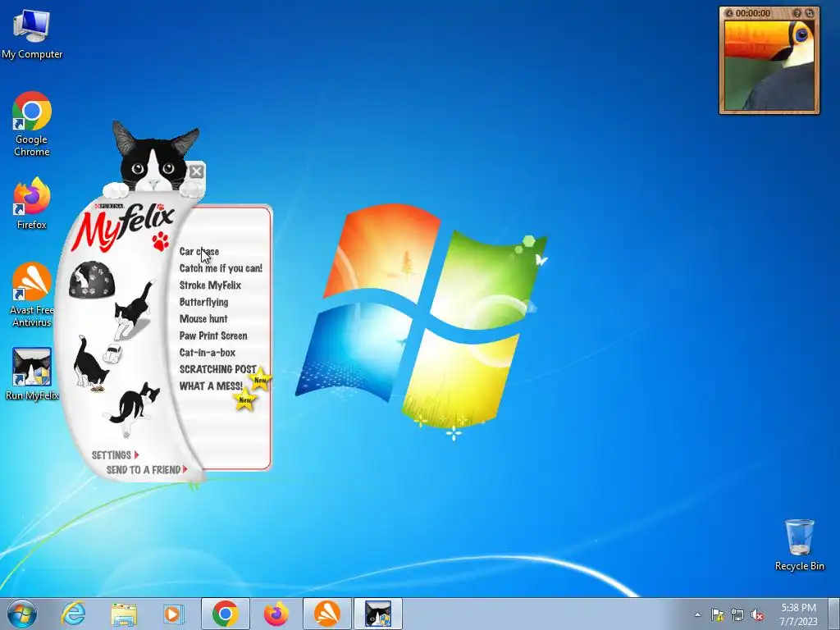Choose Catch me if you can!
The height and width of the screenshot is (630, 840).
221,268
